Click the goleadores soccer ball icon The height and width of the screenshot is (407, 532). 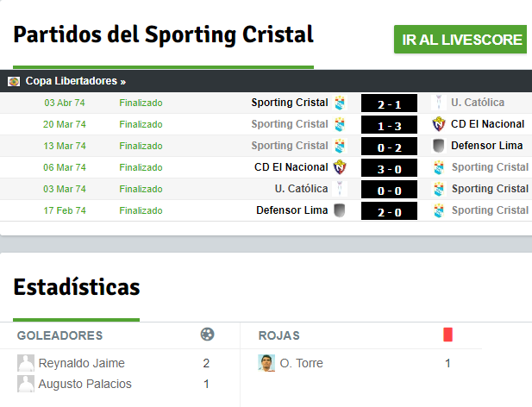click(207, 335)
